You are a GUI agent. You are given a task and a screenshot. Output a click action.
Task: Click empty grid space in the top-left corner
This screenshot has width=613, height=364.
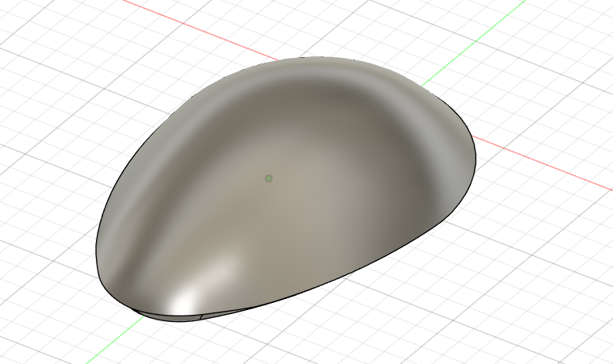point(40,32)
